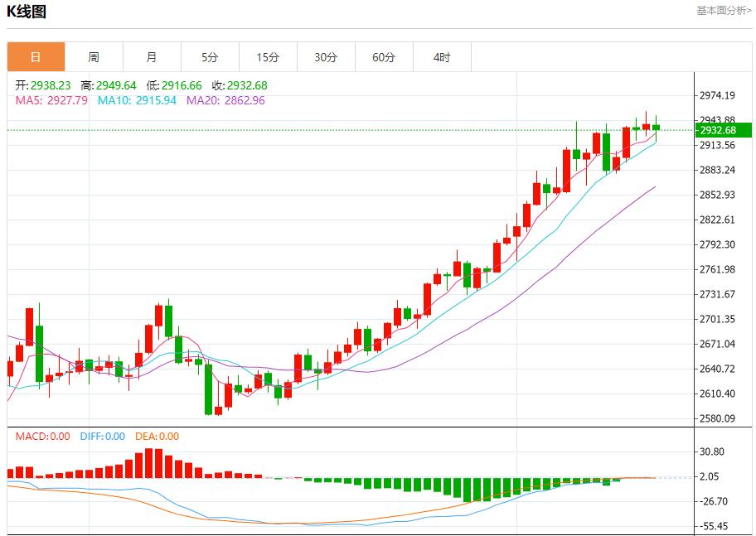
Task: Click the MA20 indicator legend
Action: (225, 100)
